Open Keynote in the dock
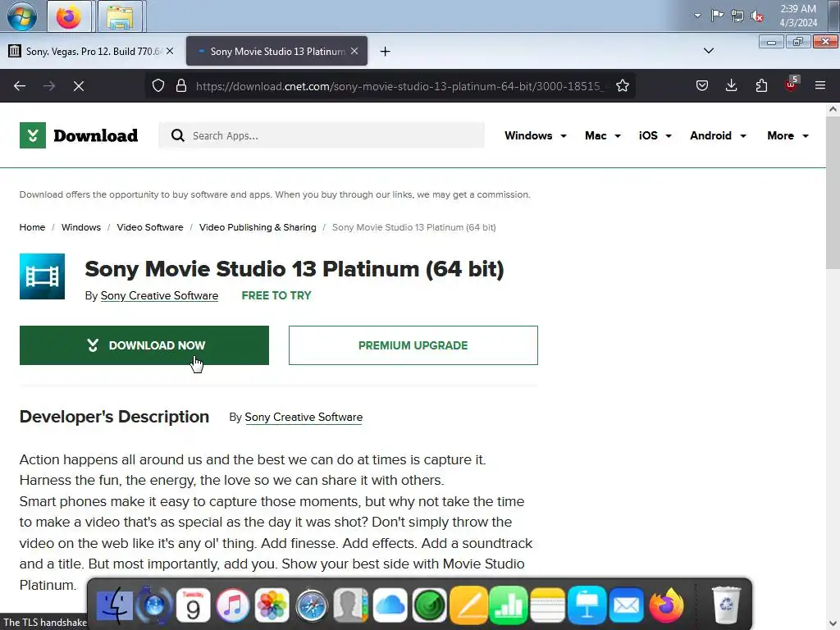The image size is (840, 630). click(587, 606)
